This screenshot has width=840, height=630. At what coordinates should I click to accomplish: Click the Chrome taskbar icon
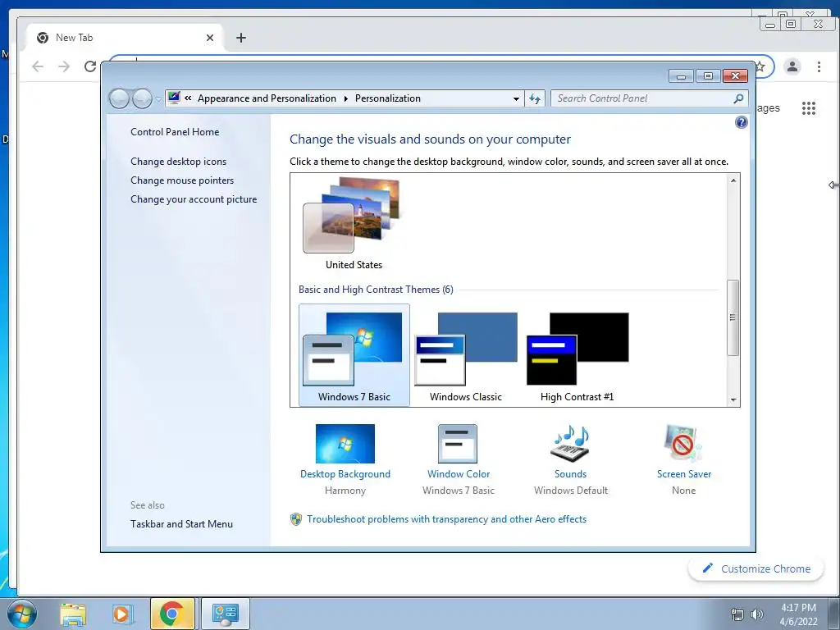(x=172, y=614)
